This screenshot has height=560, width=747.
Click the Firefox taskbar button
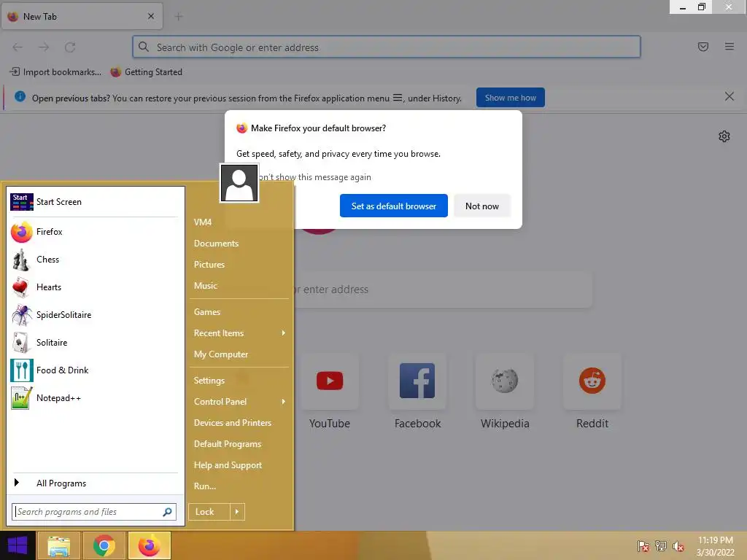point(149,545)
